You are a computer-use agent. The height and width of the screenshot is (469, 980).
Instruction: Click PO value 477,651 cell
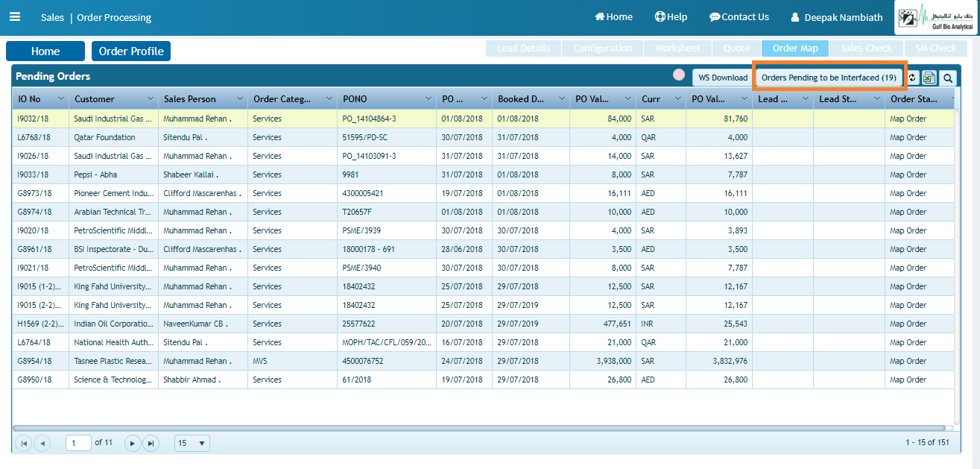603,324
